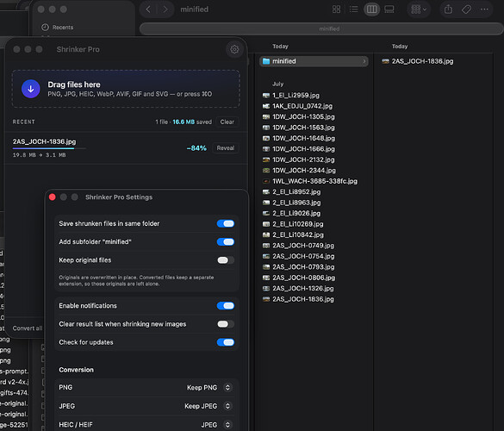Click the Finder tags icon
The image size is (504, 431).
coord(466,9)
